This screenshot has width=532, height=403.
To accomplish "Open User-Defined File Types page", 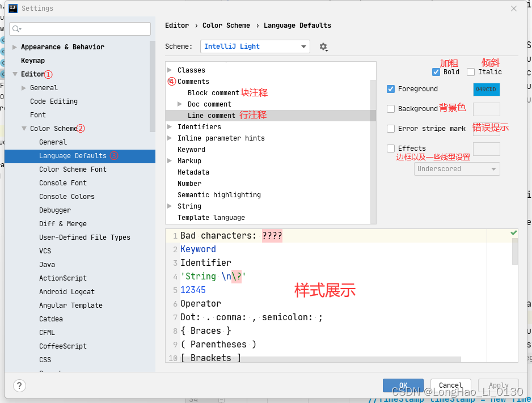I will (85, 237).
